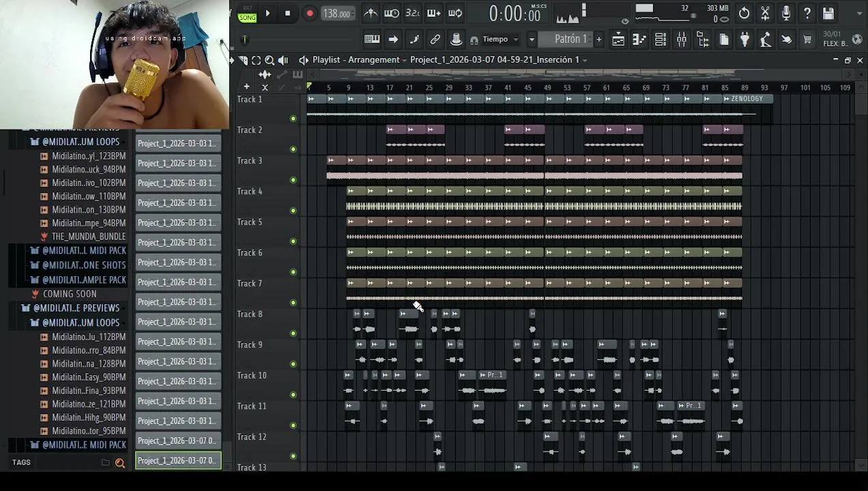
Task: Toggle wait for input before recording
Action: pos(392,13)
